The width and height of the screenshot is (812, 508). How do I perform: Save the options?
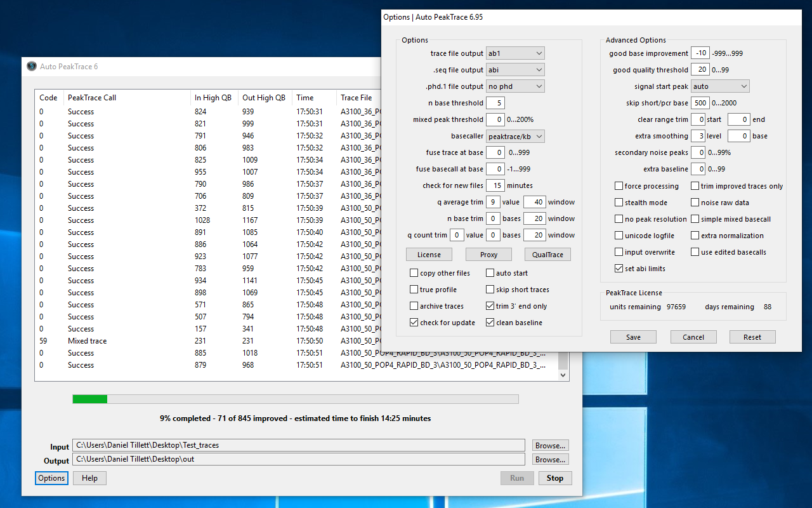pyautogui.click(x=633, y=337)
